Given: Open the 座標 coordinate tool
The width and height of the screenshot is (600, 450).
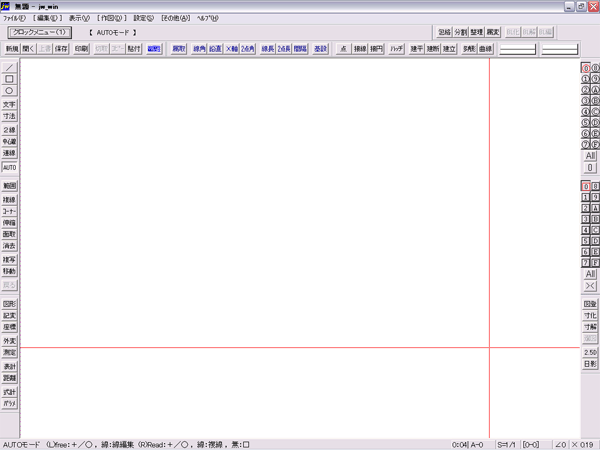Looking at the screenshot, I should pyautogui.click(x=9, y=327).
